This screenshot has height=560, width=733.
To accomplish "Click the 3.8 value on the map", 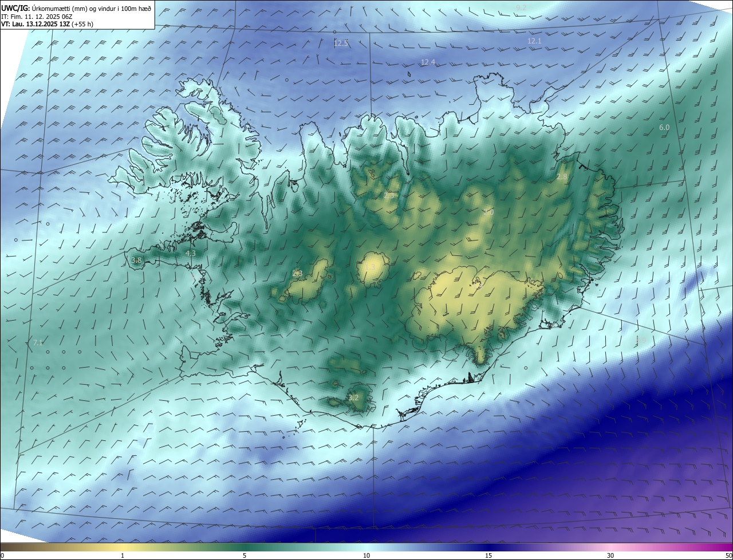I will pyautogui.click(x=136, y=260).
